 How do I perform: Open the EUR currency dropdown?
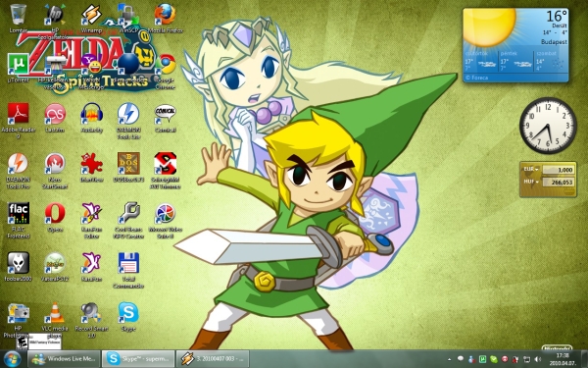[x=531, y=170]
